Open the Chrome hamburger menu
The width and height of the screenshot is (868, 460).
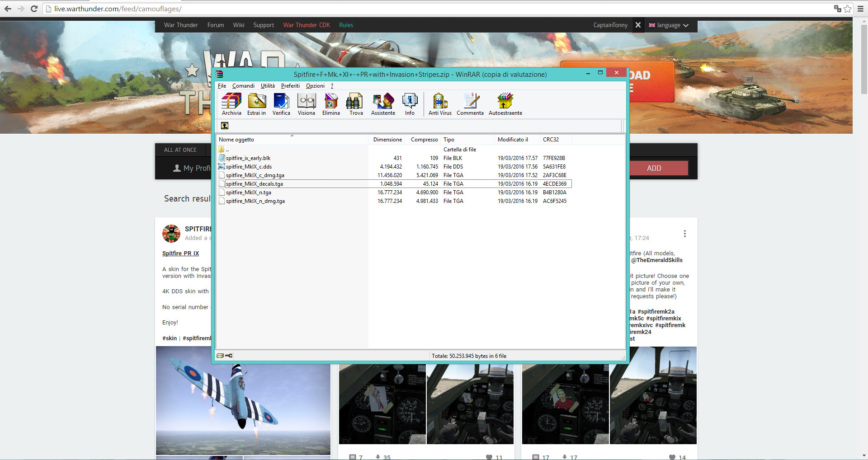pyautogui.click(x=860, y=9)
